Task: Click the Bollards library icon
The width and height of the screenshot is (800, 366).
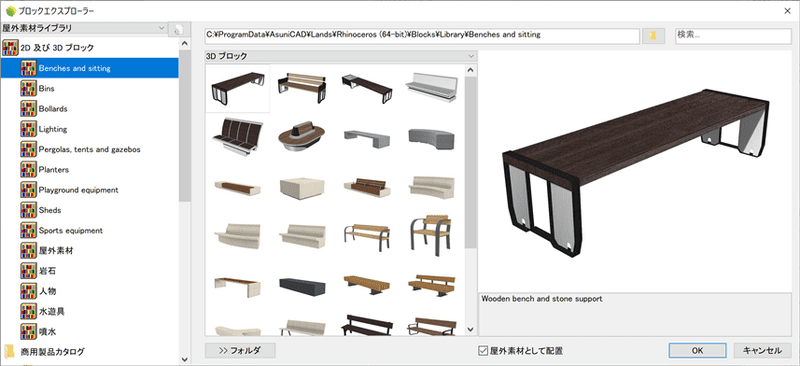Action: (28, 109)
